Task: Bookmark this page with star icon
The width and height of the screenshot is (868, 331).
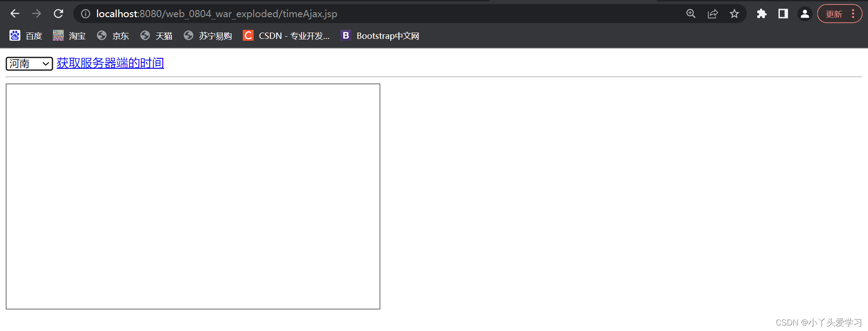Action: 734,14
